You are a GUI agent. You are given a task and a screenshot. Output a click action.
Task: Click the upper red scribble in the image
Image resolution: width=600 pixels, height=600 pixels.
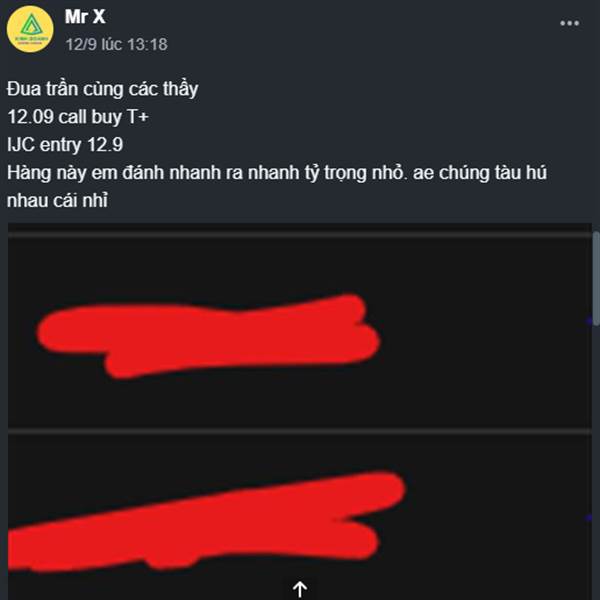click(209, 336)
